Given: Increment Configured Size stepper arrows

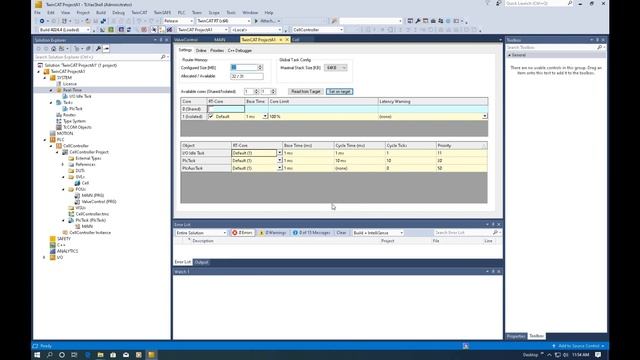Looking at the screenshot, I should (x=260, y=67).
